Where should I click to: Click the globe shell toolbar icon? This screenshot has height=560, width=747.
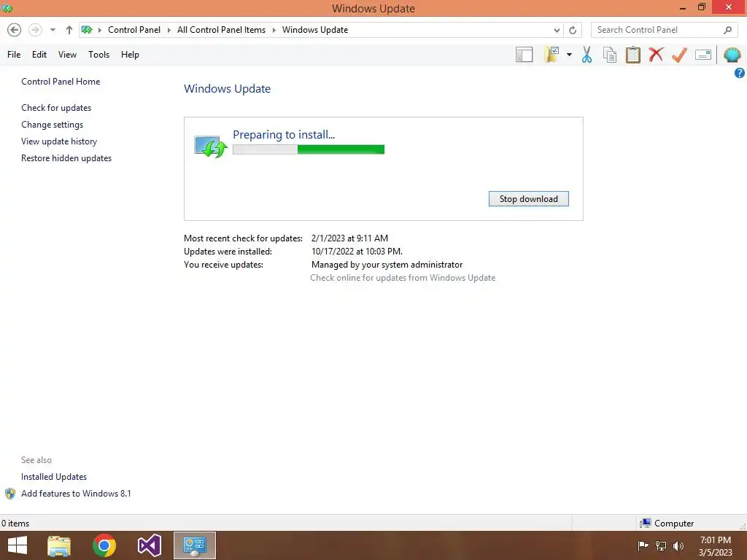tap(732, 55)
